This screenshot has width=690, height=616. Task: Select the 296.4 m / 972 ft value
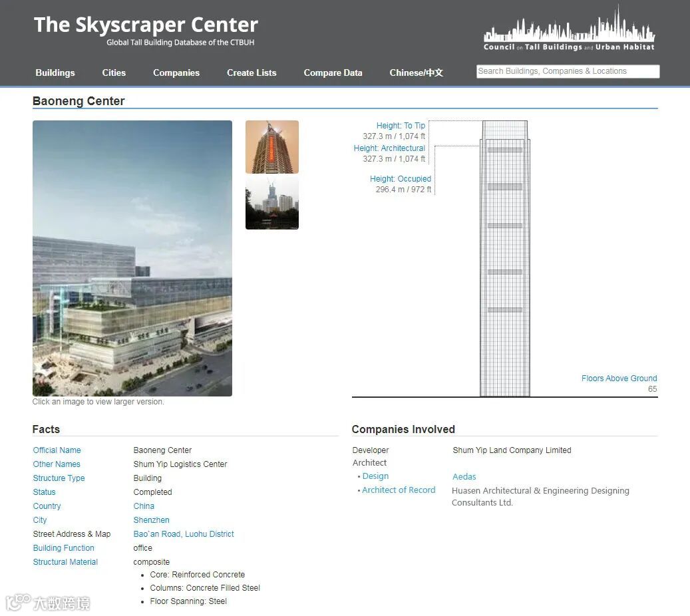pyautogui.click(x=403, y=189)
